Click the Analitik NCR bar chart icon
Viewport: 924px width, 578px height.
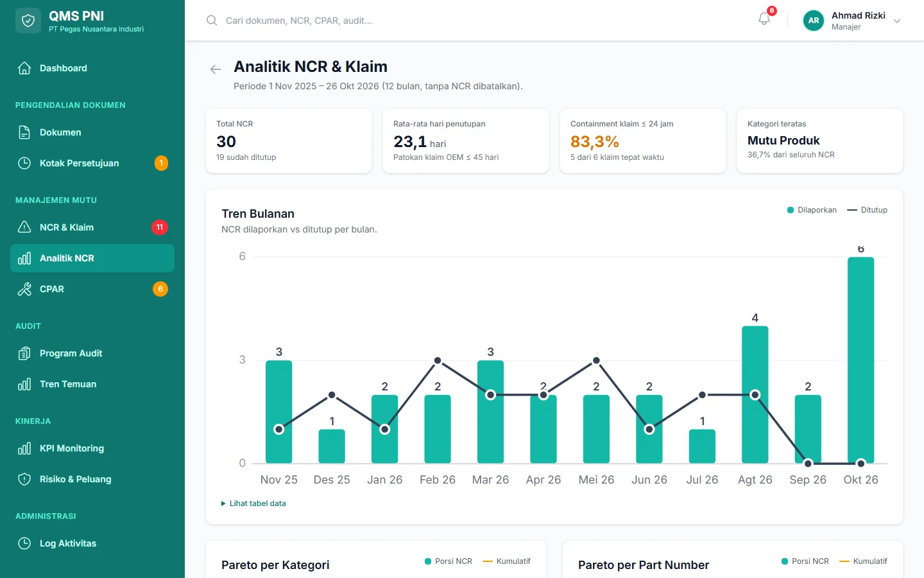point(24,258)
